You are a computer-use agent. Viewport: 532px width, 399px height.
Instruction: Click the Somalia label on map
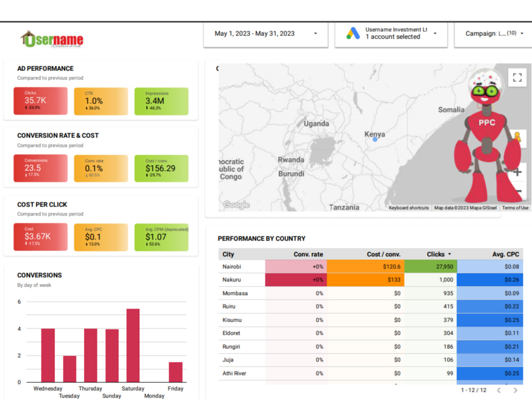(451, 110)
